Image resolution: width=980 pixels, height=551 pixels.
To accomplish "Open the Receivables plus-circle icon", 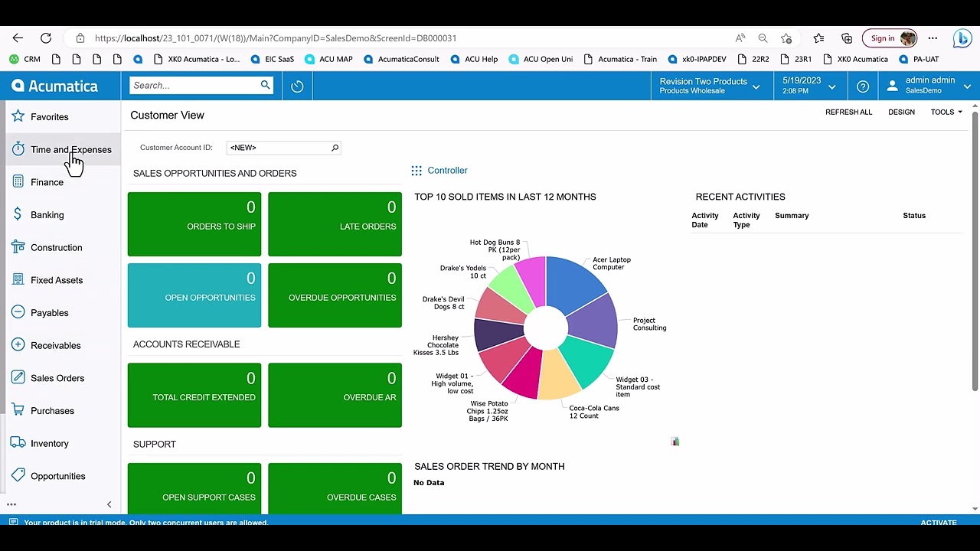I will click(18, 345).
